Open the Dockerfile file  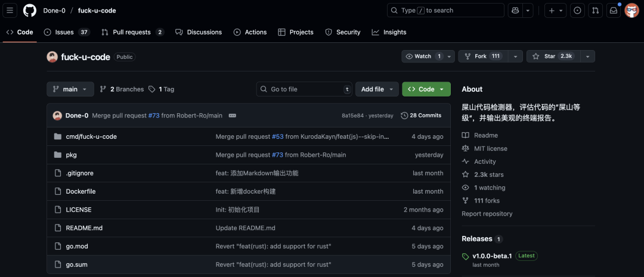tap(80, 191)
